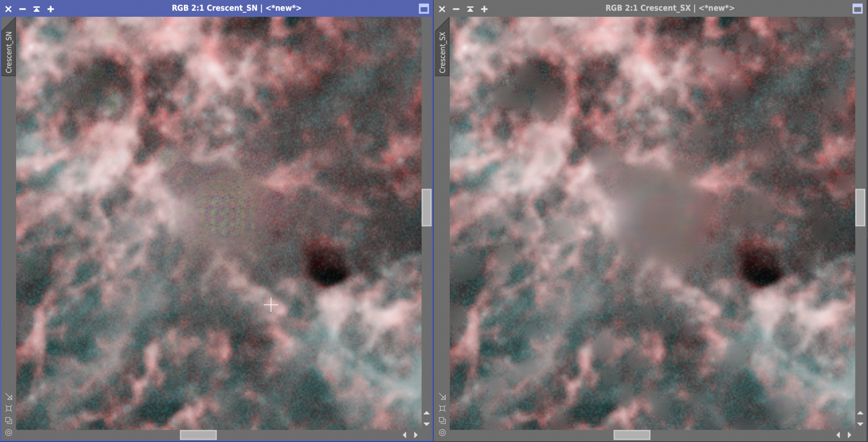Click the up scroll arrow in Crescent_SX window
The height and width of the screenshot is (442, 868).
[860, 413]
